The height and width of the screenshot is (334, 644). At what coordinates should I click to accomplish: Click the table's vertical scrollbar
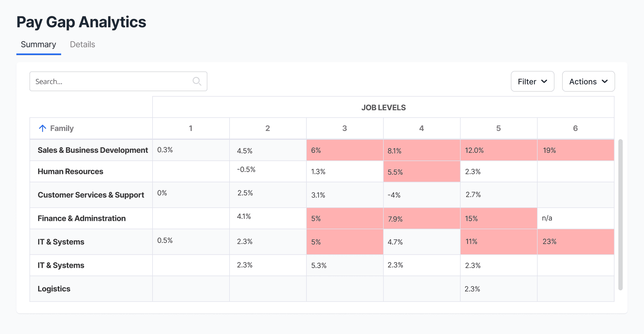(x=620, y=215)
